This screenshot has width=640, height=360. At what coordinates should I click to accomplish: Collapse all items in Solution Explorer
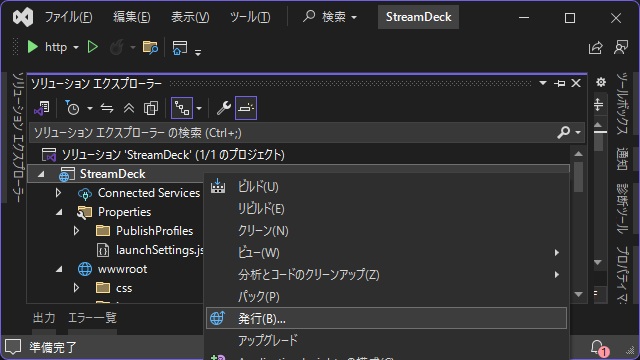click(129, 108)
